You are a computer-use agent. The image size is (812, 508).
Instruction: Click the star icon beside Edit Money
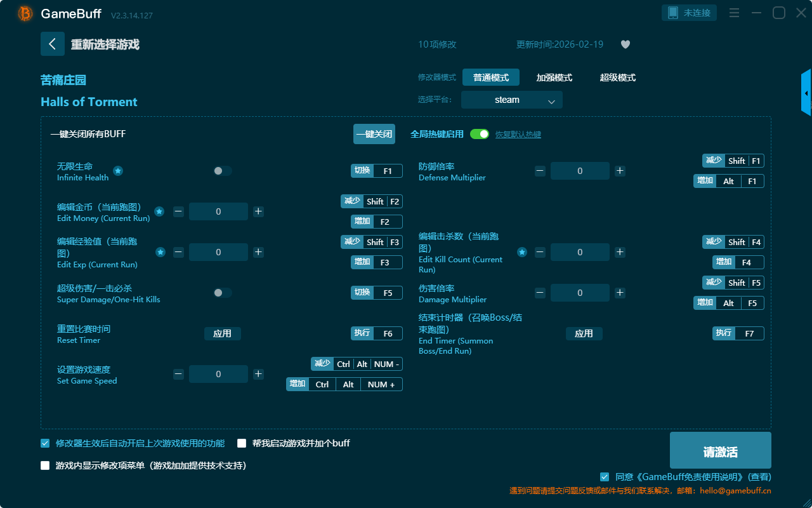(x=159, y=211)
